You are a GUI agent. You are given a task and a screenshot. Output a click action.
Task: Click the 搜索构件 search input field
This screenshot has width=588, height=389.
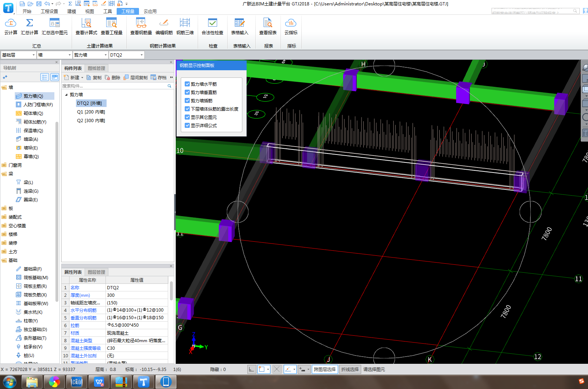click(115, 86)
